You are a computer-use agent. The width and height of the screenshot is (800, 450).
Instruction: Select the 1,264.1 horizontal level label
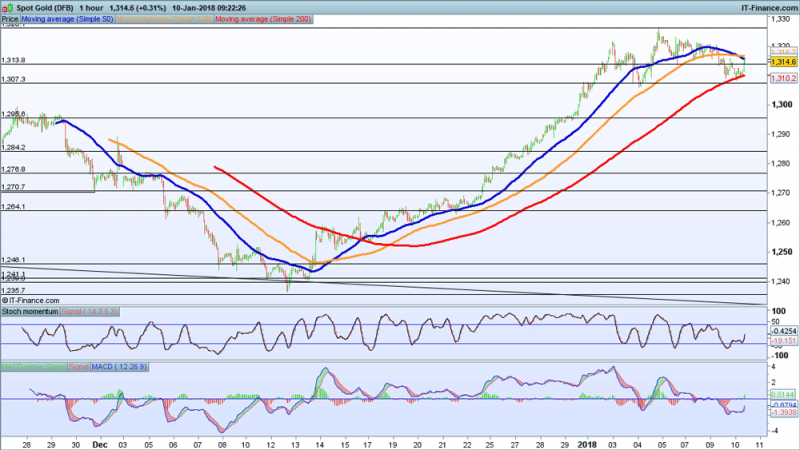tap(14, 206)
